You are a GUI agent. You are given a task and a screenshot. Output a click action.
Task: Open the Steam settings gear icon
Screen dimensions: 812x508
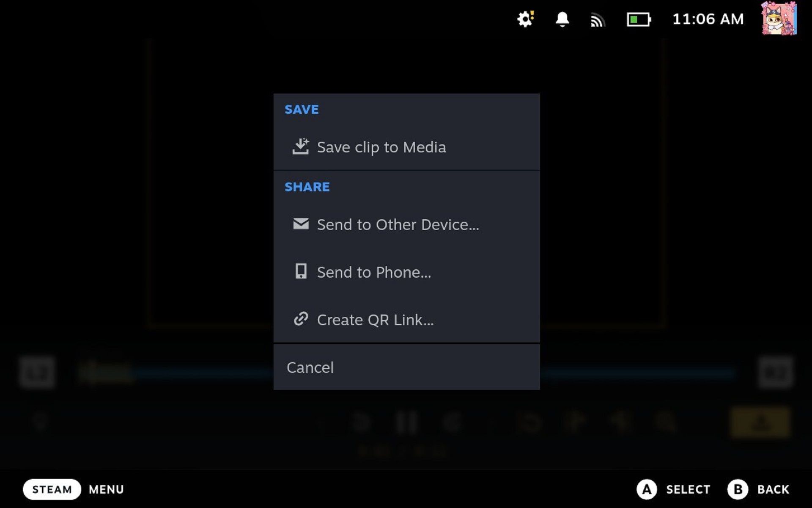524,19
